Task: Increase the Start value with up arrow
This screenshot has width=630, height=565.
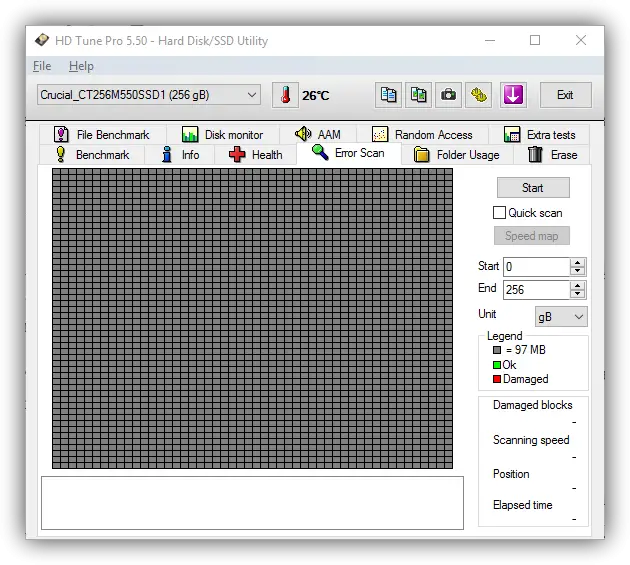Action: click(x=577, y=262)
